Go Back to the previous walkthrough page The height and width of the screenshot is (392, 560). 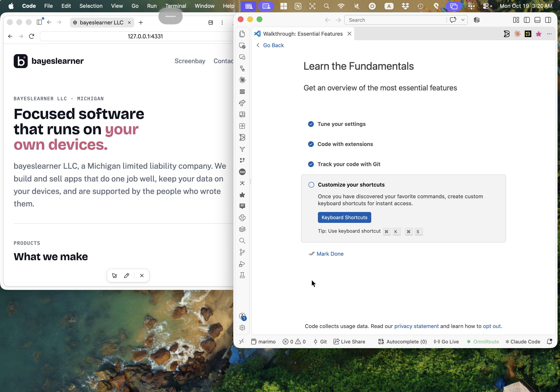point(273,45)
